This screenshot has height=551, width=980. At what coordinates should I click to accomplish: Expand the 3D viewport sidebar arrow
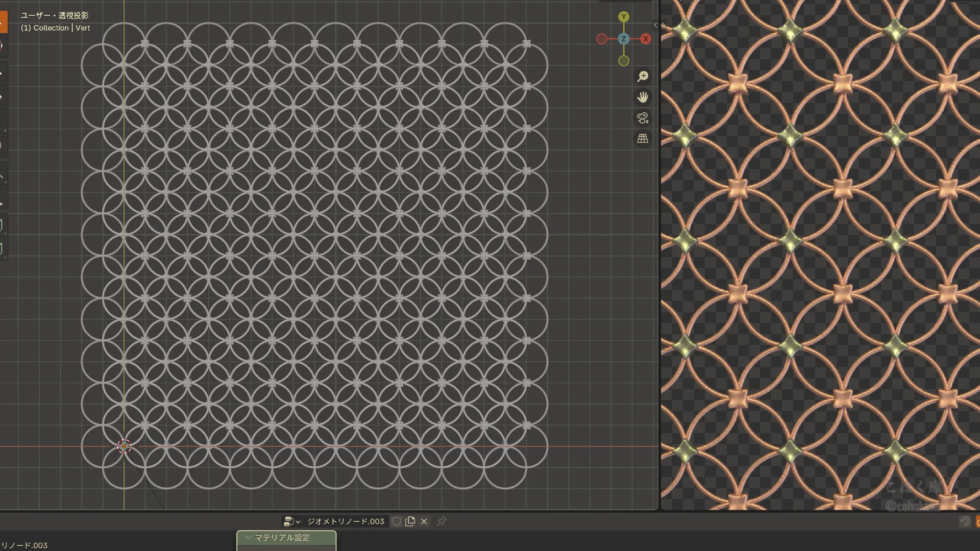(x=655, y=25)
